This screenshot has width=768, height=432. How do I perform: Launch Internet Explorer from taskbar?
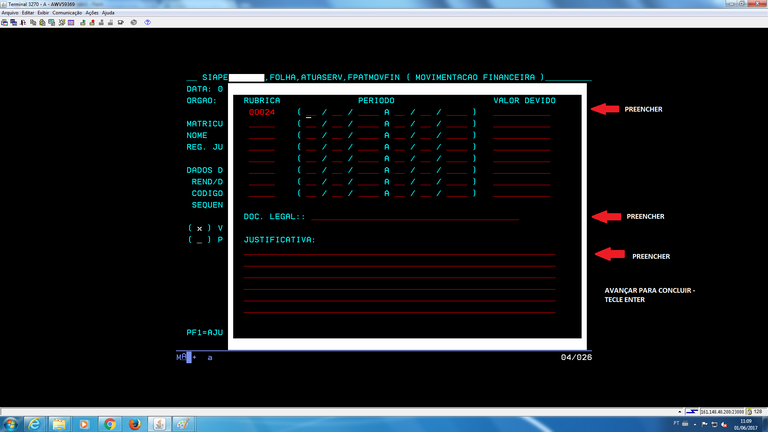(33, 423)
